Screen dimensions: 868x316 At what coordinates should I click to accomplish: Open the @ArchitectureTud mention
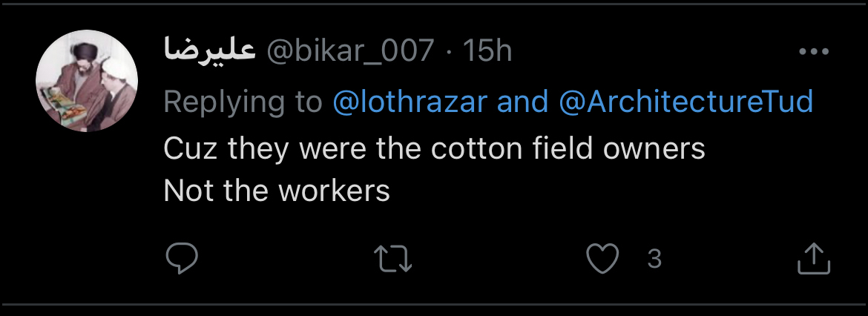coord(685,102)
